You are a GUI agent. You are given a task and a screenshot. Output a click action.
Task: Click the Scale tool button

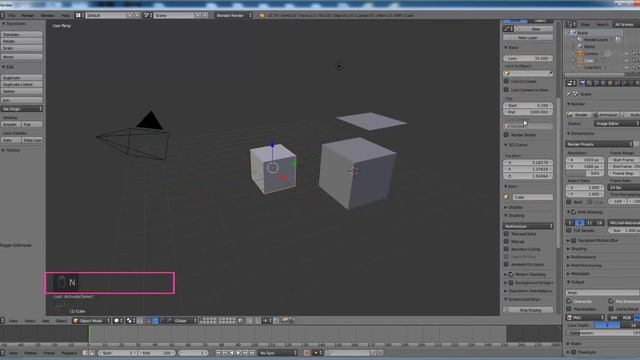tap(22, 48)
